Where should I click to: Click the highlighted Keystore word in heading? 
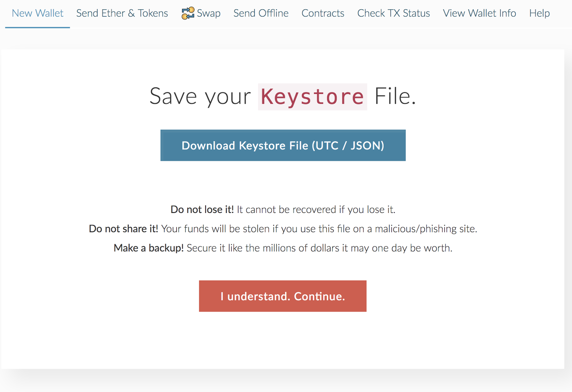click(x=312, y=97)
